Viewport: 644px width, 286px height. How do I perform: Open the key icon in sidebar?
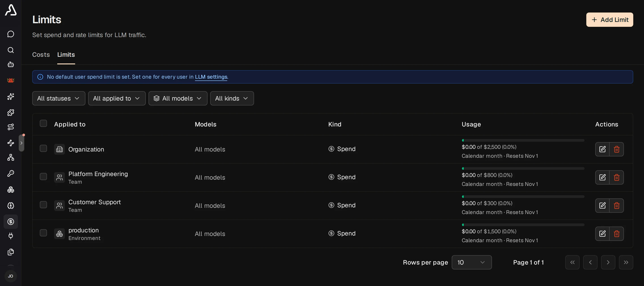11,173
